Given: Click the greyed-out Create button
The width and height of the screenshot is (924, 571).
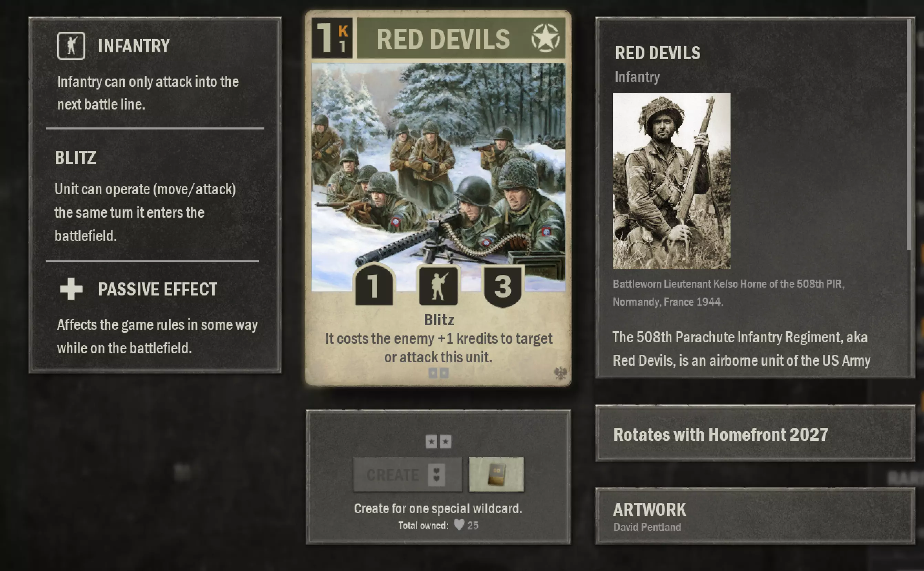Looking at the screenshot, I should point(407,475).
